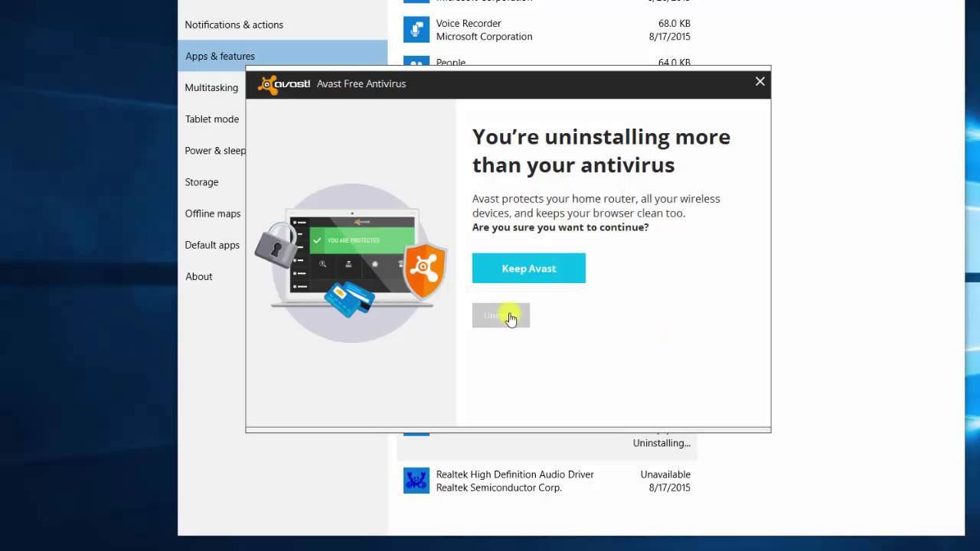
Task: Click the orange Avast shield icon
Action: click(x=425, y=271)
